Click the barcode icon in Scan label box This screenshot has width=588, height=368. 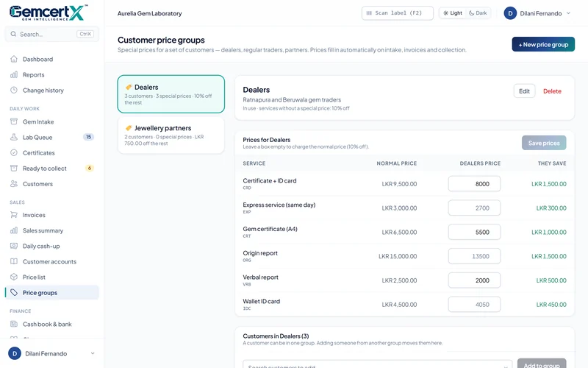coord(369,13)
